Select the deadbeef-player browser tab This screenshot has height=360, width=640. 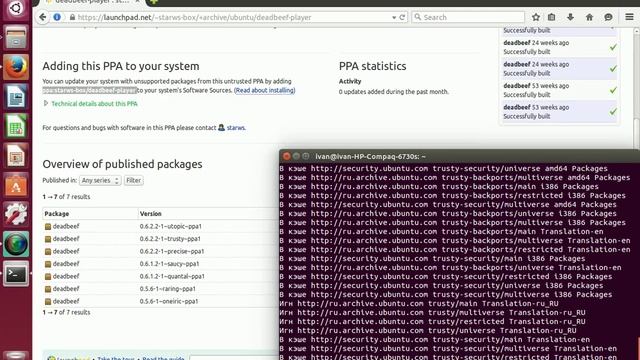pos(92,2)
